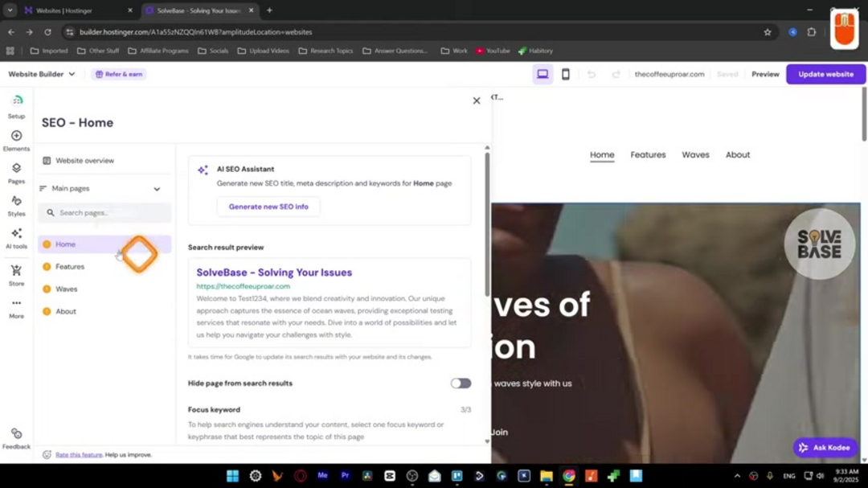Screen dimensions: 868x488
Task: Open the Styles panel icon
Action: point(16,202)
